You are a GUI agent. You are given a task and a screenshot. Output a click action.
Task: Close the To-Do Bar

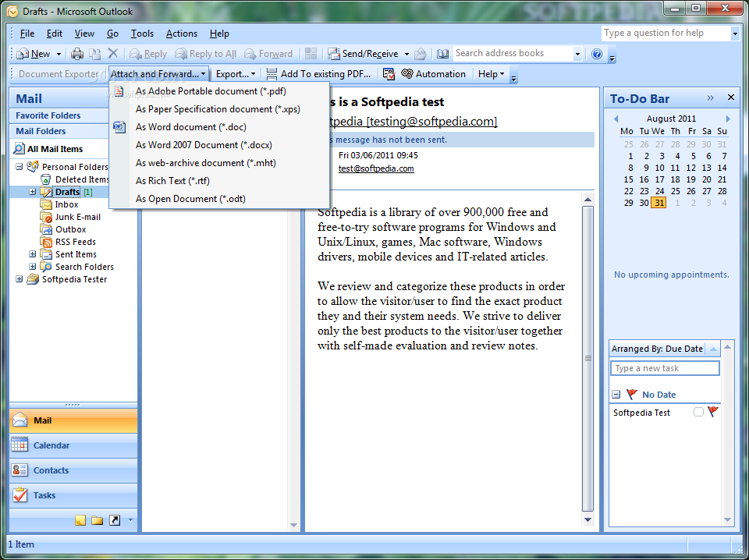coord(731,97)
